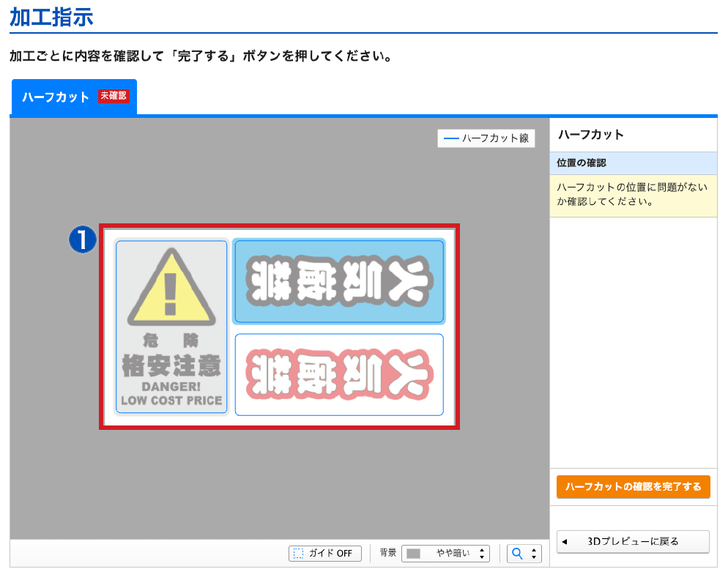The height and width of the screenshot is (580, 728).
Task: Expand the zoom level arrows next to the magnifier
Action: click(534, 554)
